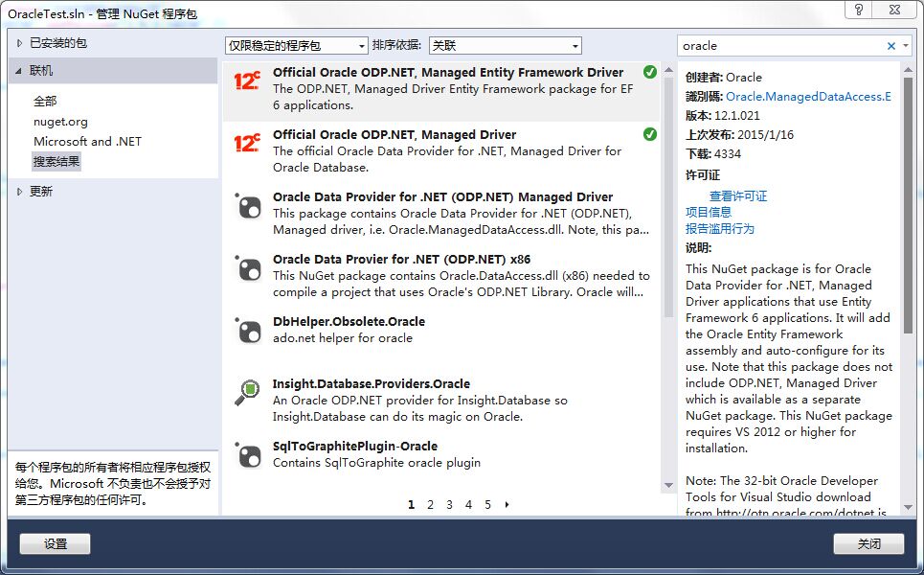Go to results page 5
Screen dimensions: 924x575
487,505
